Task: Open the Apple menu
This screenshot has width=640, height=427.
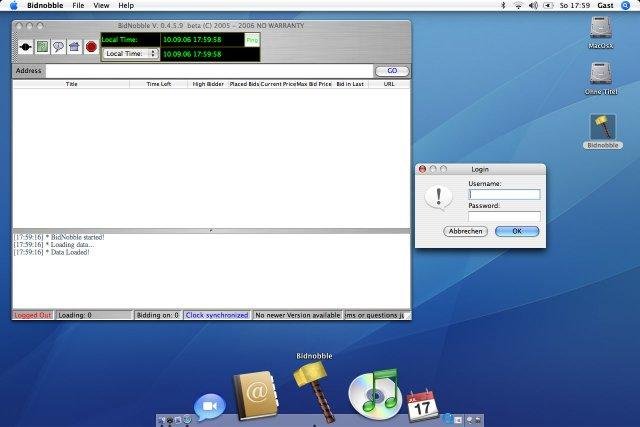Action: click(x=14, y=5)
